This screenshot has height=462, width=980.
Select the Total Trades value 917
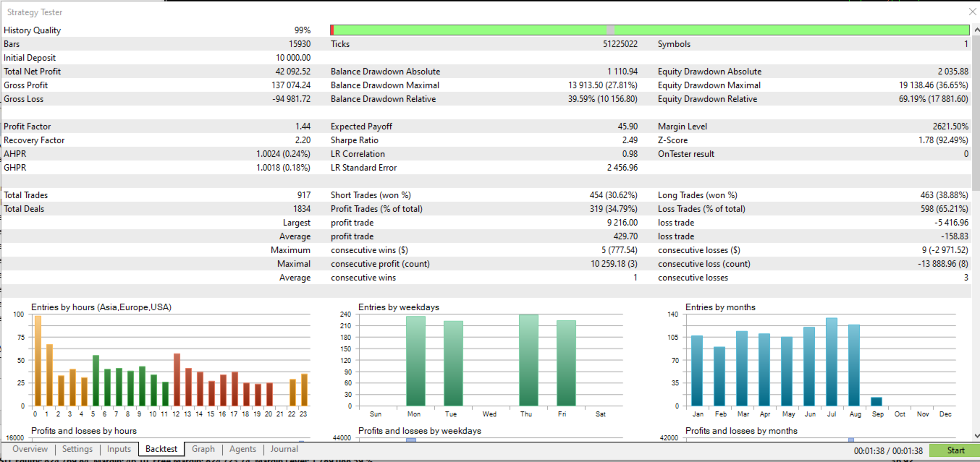[303, 195]
